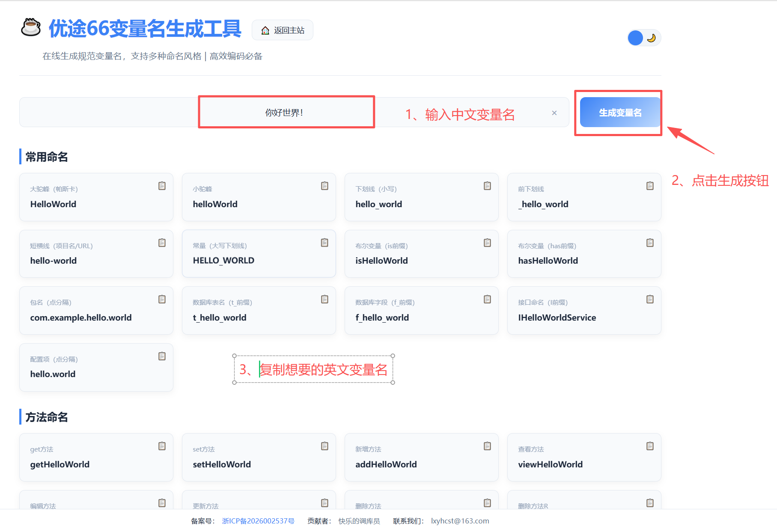This screenshot has height=532, width=777.
Task: Copy the 删除方法R card result
Action: point(650,503)
